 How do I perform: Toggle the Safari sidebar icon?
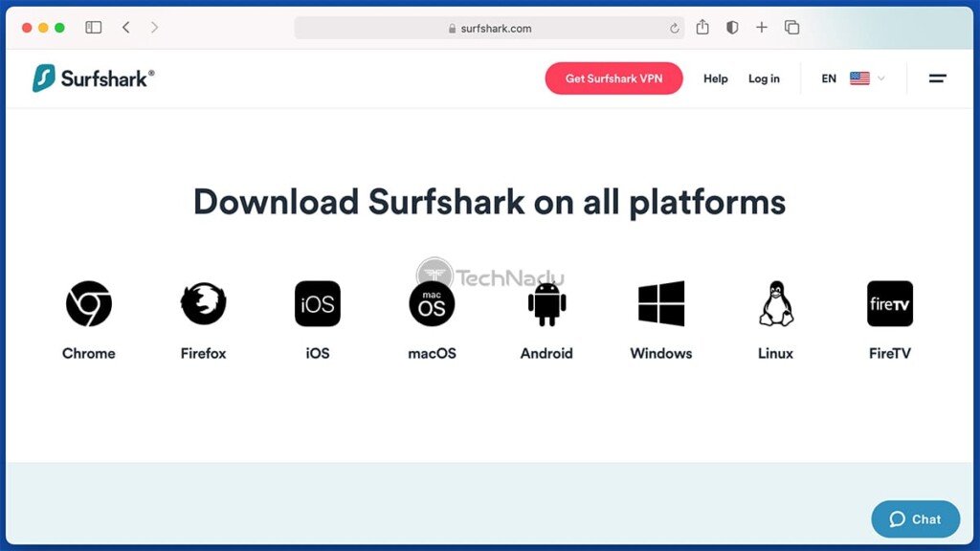[94, 28]
